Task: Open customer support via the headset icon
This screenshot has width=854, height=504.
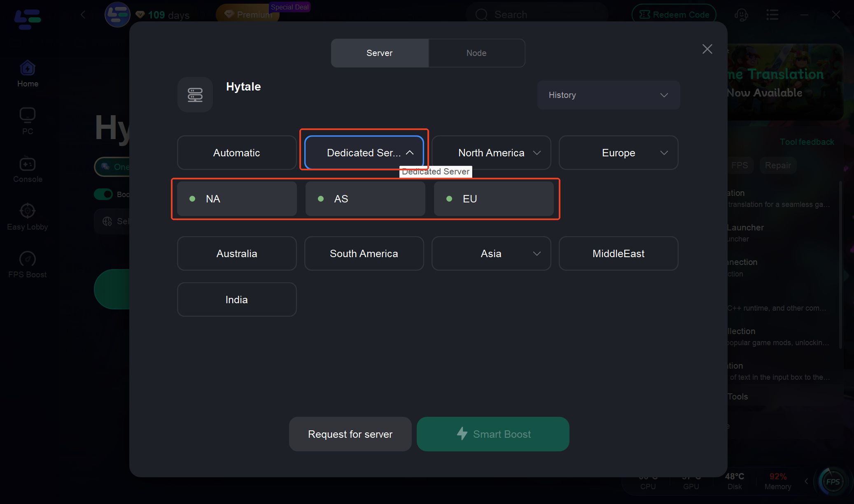Action: point(741,14)
